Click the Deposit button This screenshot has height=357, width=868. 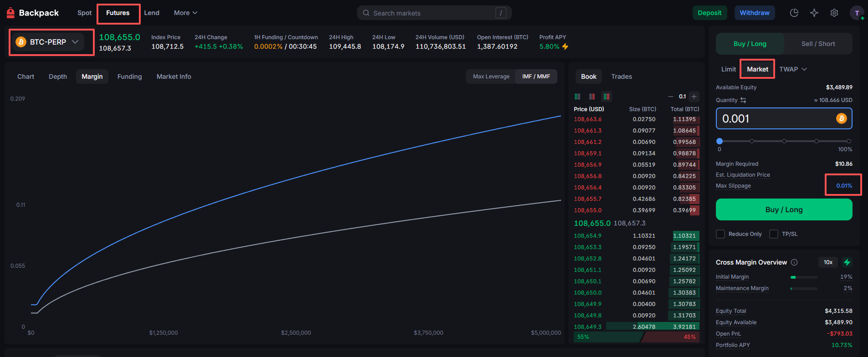pyautogui.click(x=710, y=13)
